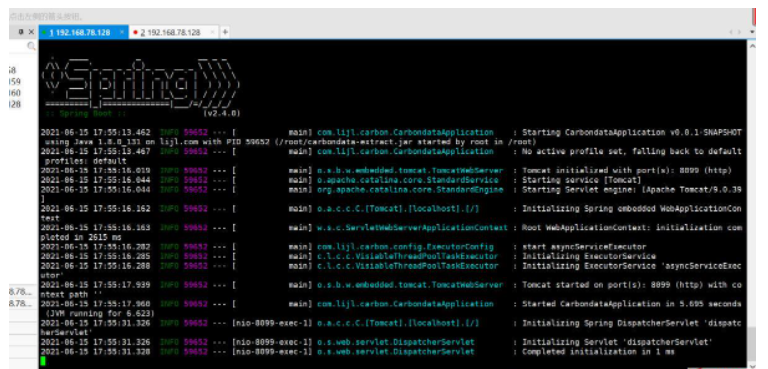Click the 'profiles: default' continuation line
This screenshot has height=369, width=768.
pyautogui.click(x=86, y=161)
